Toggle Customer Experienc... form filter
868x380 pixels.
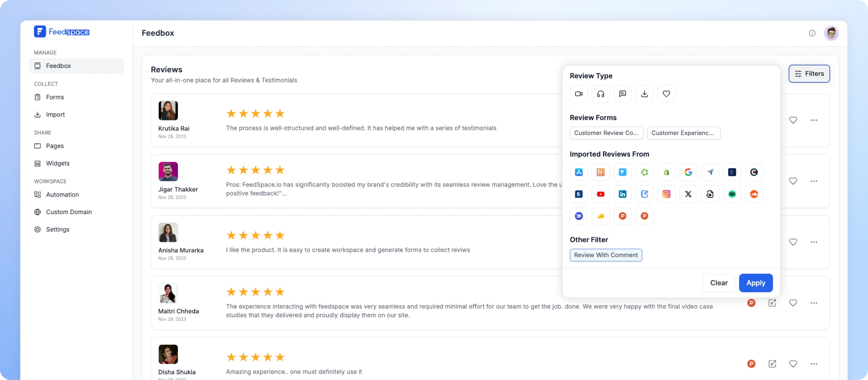(683, 133)
